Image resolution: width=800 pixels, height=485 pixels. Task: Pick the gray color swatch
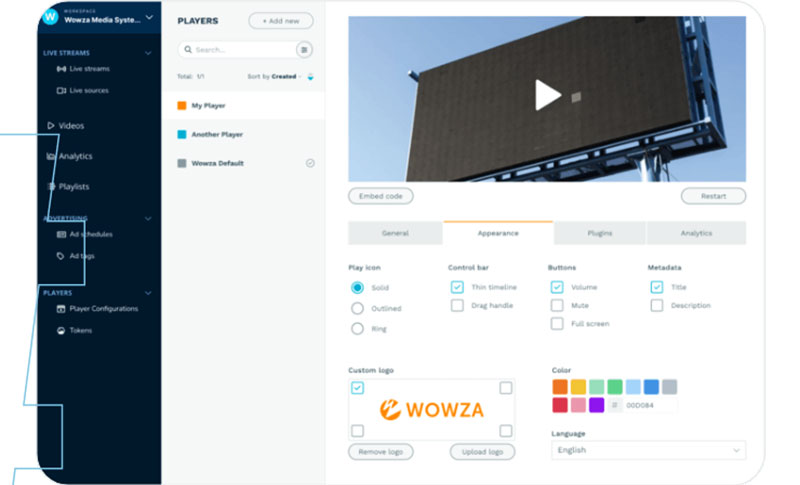click(669, 387)
